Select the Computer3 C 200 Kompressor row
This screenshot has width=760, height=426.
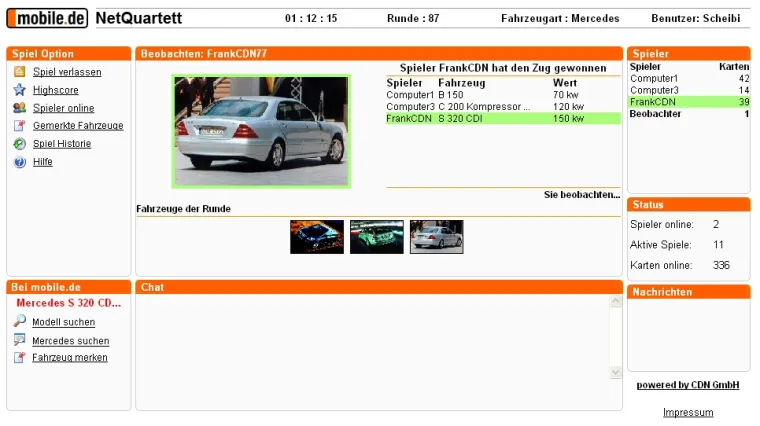pos(503,107)
